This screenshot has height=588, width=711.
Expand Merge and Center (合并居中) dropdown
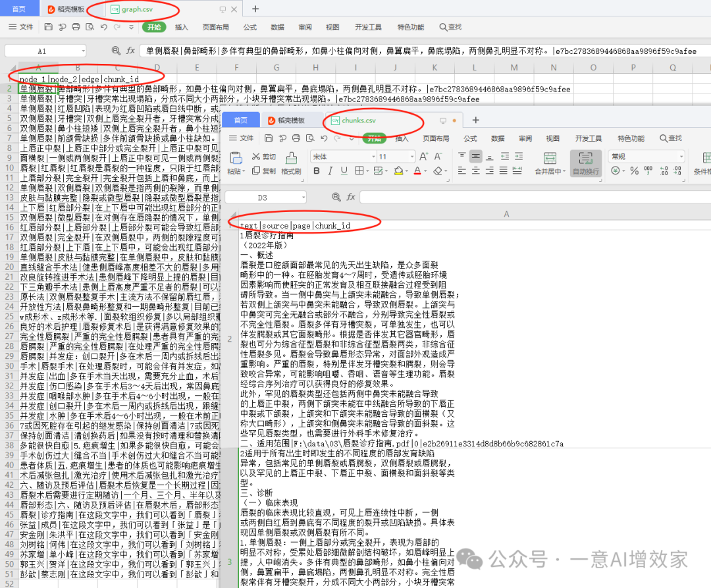(x=564, y=171)
